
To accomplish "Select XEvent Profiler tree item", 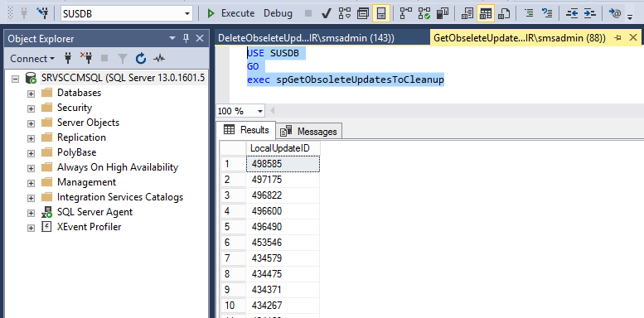I will click(x=90, y=227).
